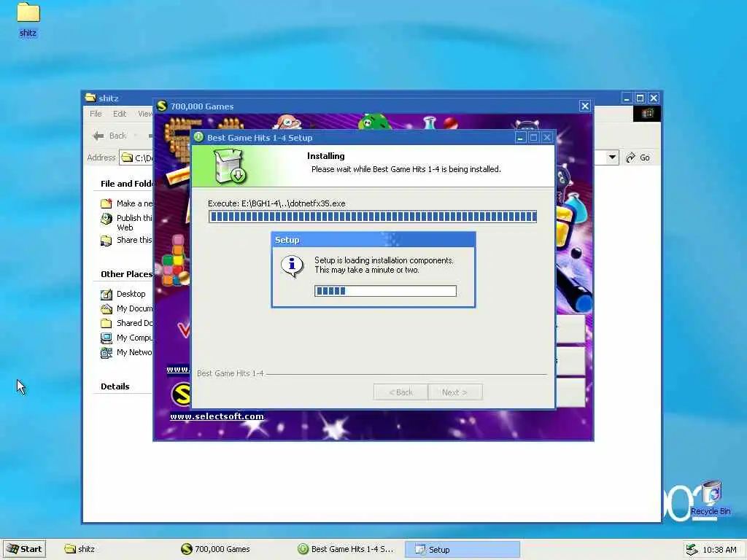Click the Windows flag logo in shitz window

(647, 113)
